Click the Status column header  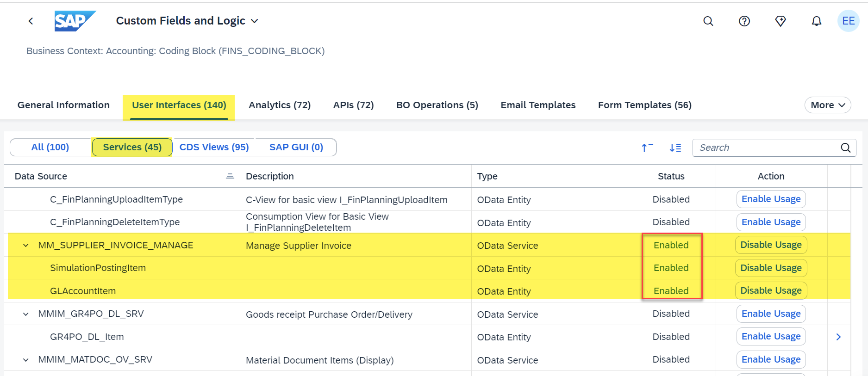(671, 176)
